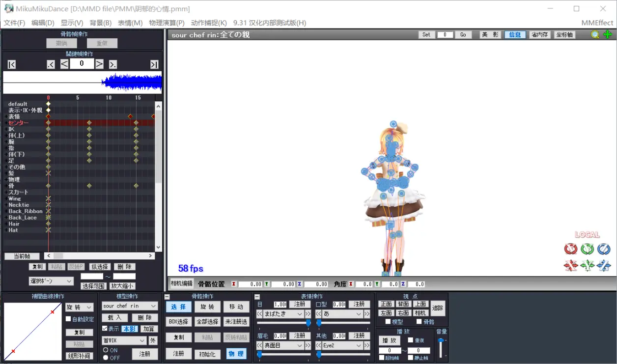
Task: Open the あ mouth morph dropdown
Action: coord(342,314)
